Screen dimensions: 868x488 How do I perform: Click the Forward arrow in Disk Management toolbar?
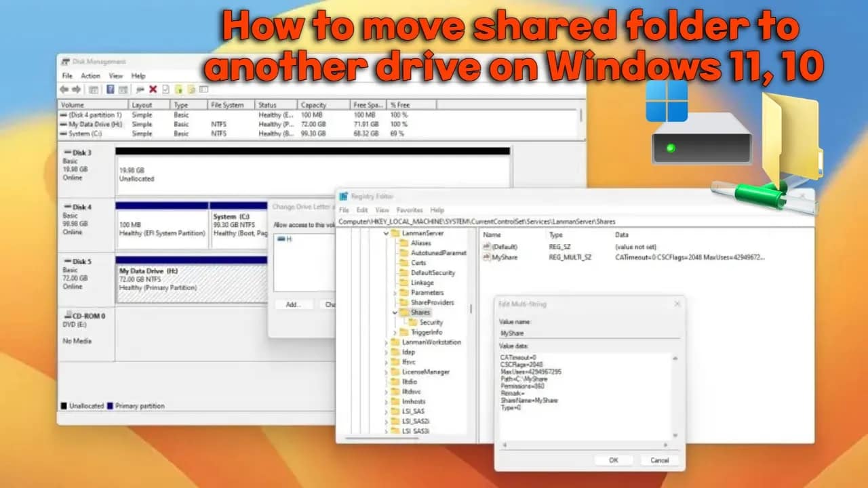[x=76, y=87]
